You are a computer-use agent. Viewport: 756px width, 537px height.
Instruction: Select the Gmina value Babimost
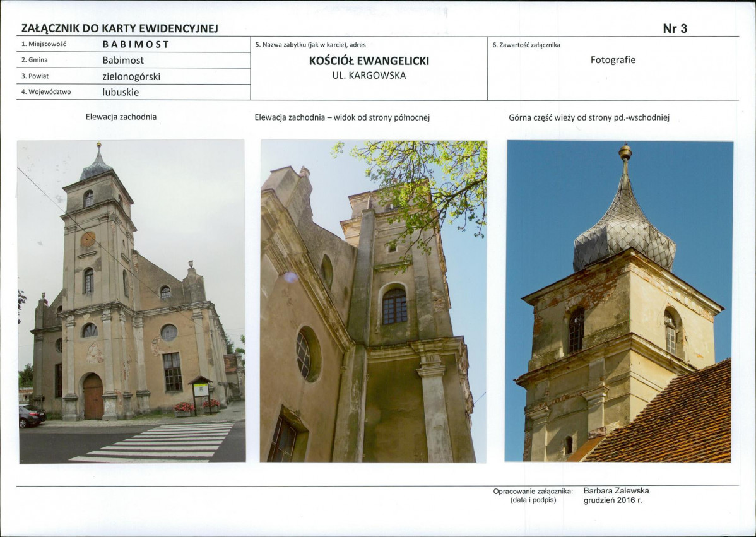point(123,60)
